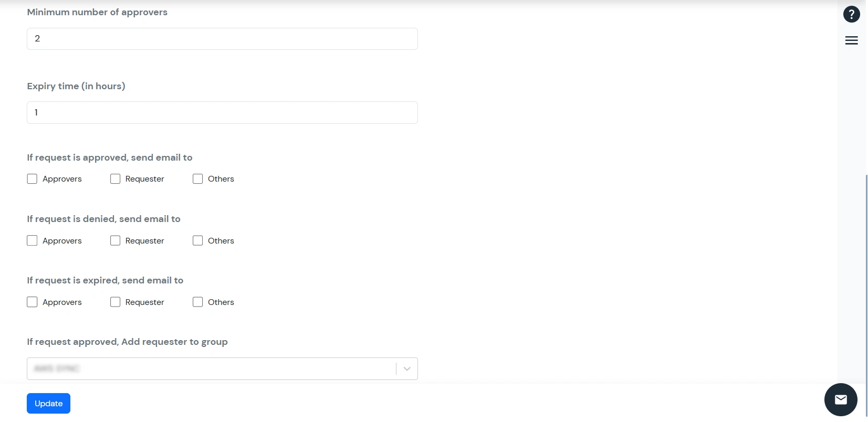Image resolution: width=868 pixels, height=422 pixels.
Task: Click the Expiry time hours field
Action: [x=222, y=112]
